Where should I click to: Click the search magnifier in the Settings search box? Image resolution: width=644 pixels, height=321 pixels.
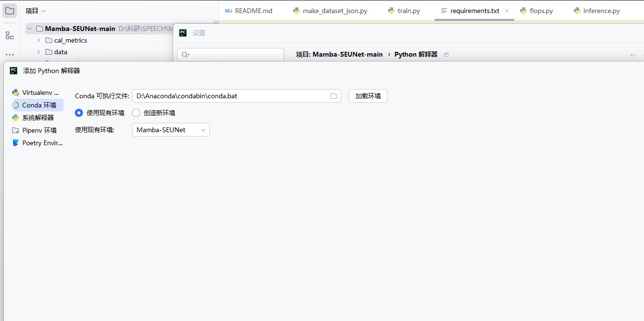(x=185, y=55)
